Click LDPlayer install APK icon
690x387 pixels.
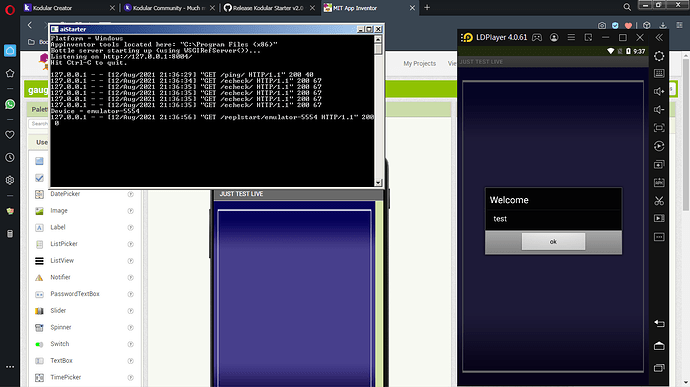click(659, 183)
